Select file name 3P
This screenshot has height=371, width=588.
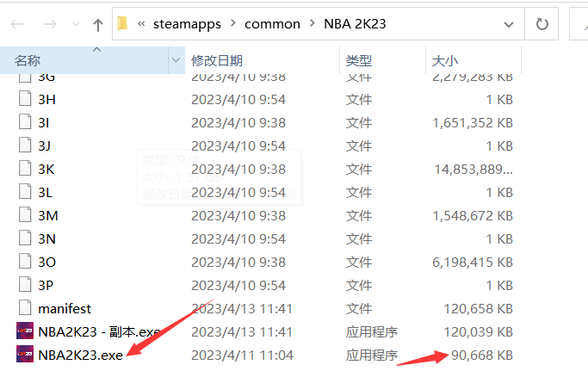(x=46, y=286)
